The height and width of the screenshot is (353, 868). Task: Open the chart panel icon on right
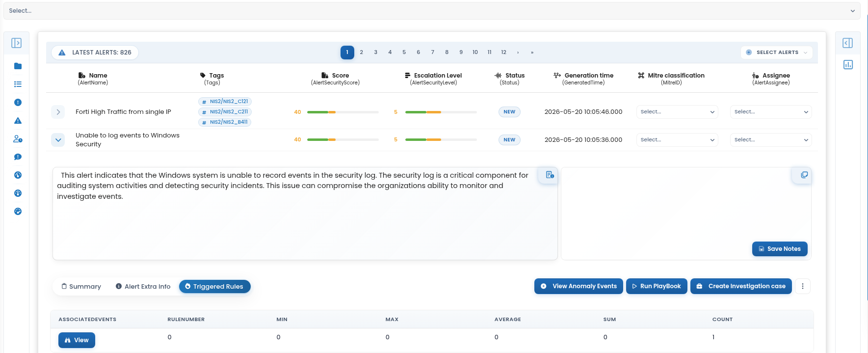(848, 65)
